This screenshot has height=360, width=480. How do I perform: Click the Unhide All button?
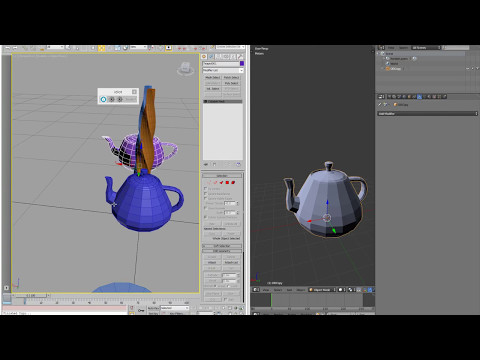pos(231,224)
